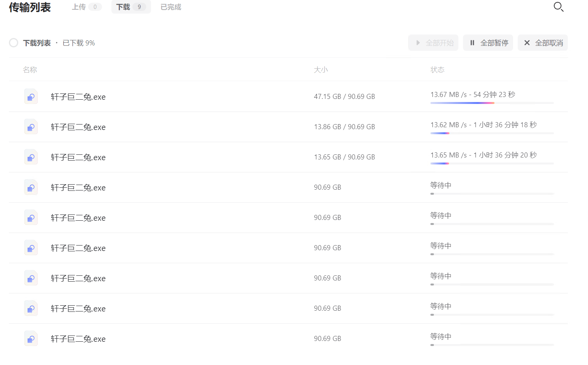Click the X icon on 全部取消
This screenshot has width=588, height=365.
point(527,43)
